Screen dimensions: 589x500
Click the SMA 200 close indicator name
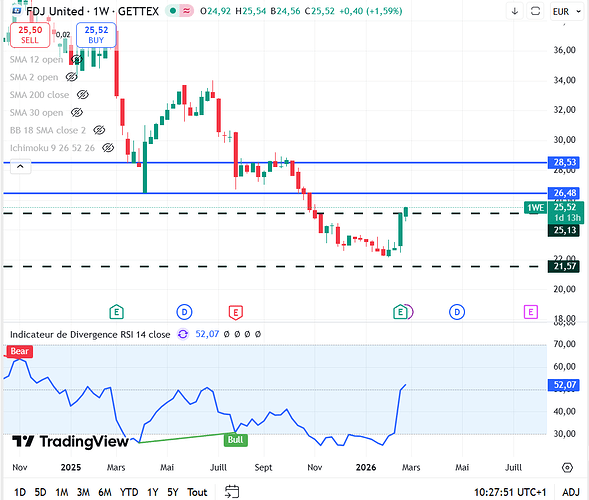coord(39,95)
